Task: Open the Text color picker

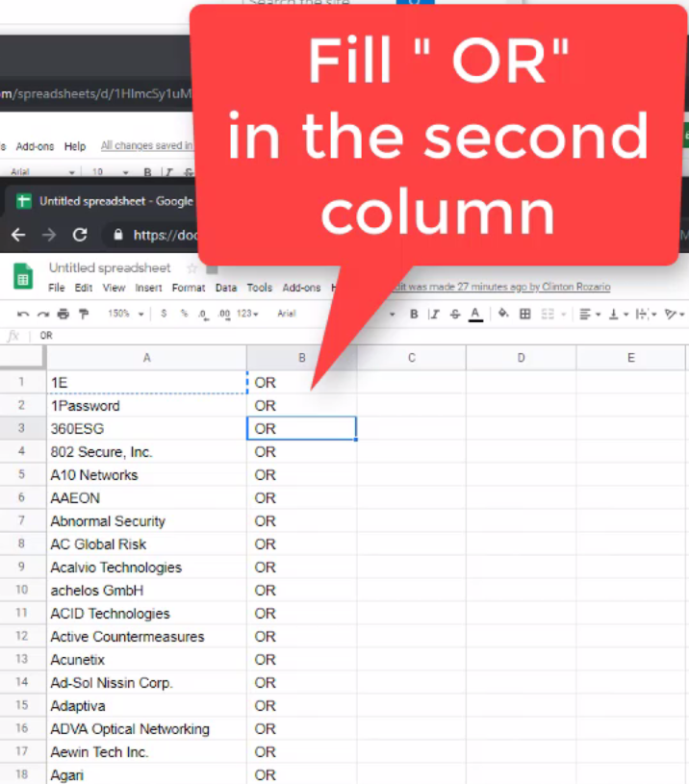Action: [x=475, y=315]
